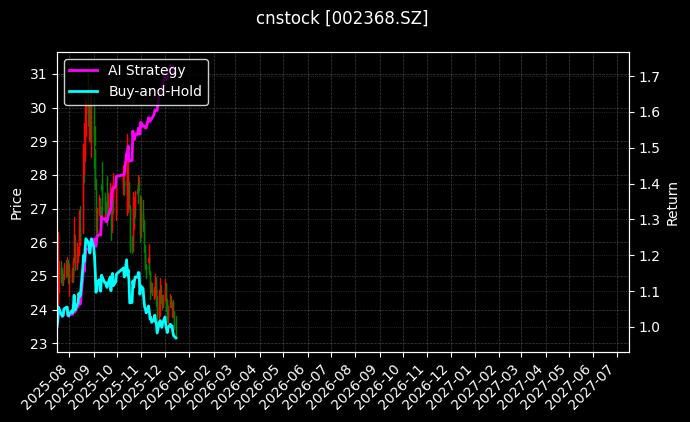Click the 1.4 return tick label
690x422 pixels.
pyautogui.click(x=648, y=184)
